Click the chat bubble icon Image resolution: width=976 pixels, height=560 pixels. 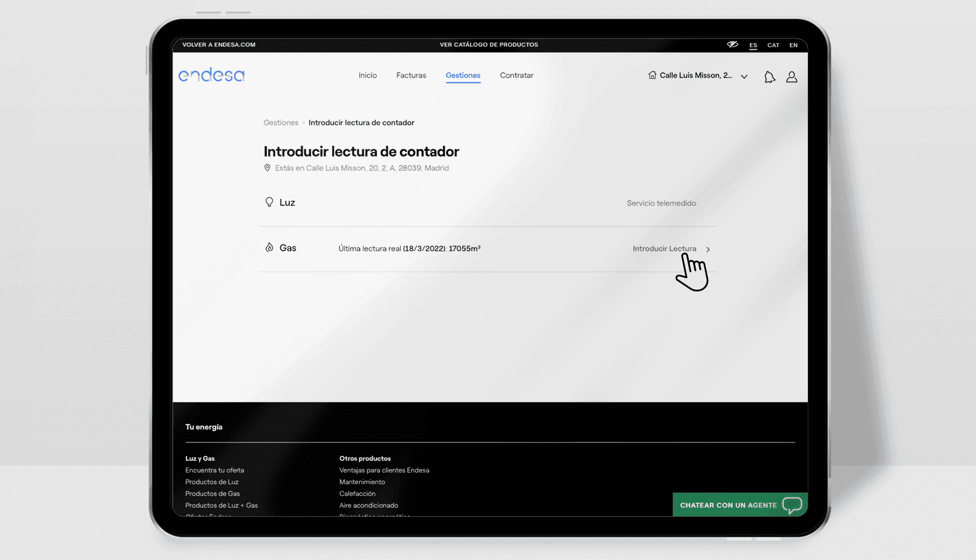coord(792,505)
